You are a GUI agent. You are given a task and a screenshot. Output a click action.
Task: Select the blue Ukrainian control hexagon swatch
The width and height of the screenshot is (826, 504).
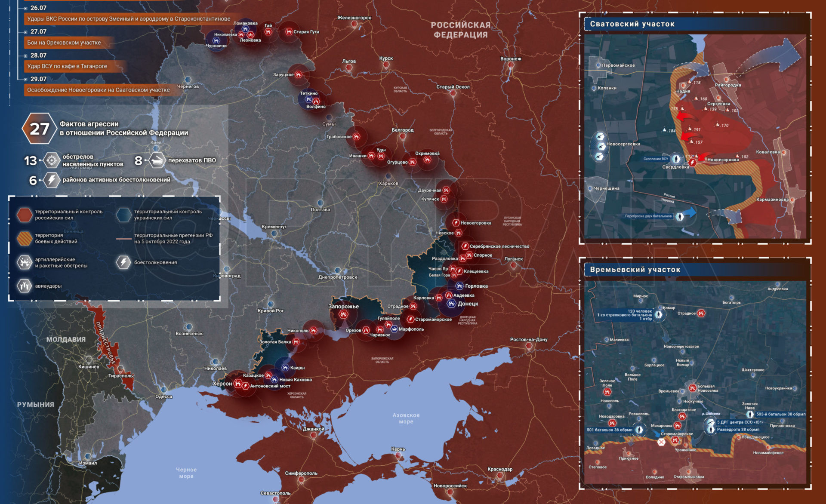point(123,215)
